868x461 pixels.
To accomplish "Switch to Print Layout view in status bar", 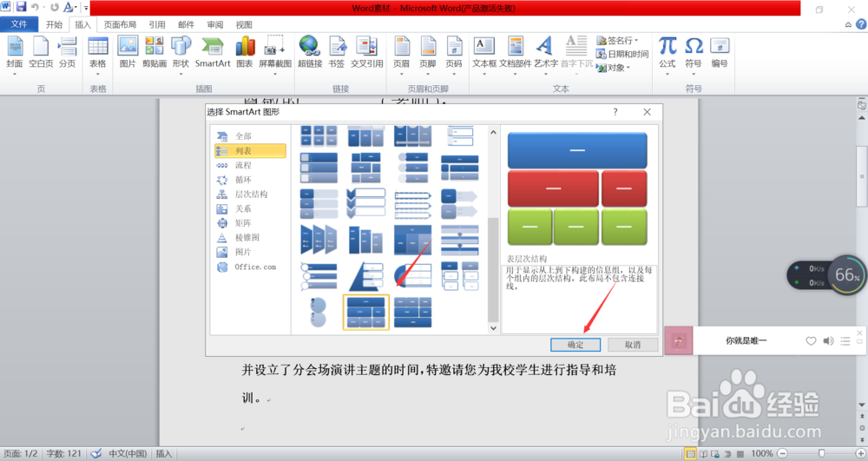I will click(690, 454).
